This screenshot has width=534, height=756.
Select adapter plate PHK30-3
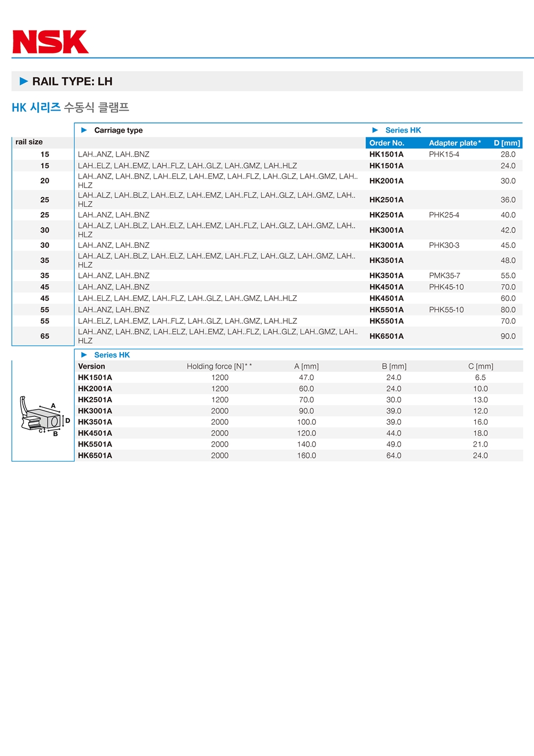[x=444, y=245]
